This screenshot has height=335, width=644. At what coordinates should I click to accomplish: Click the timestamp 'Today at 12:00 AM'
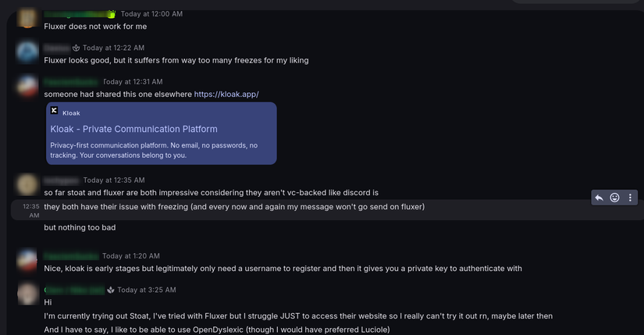pos(151,14)
